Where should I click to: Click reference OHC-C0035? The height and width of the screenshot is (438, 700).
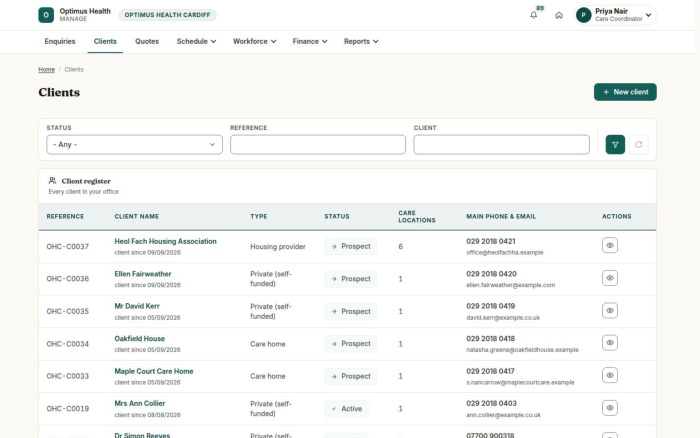click(68, 311)
